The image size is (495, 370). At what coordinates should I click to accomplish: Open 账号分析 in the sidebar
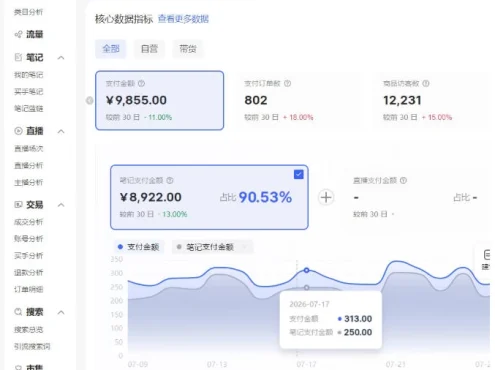(x=28, y=239)
